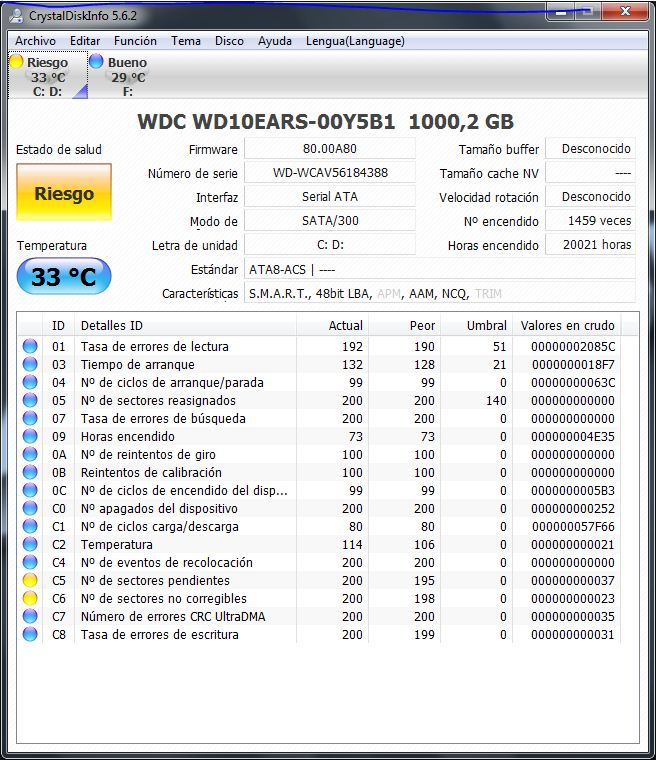
Task: Click blue status icon for attribute 0C
Action: [30, 490]
